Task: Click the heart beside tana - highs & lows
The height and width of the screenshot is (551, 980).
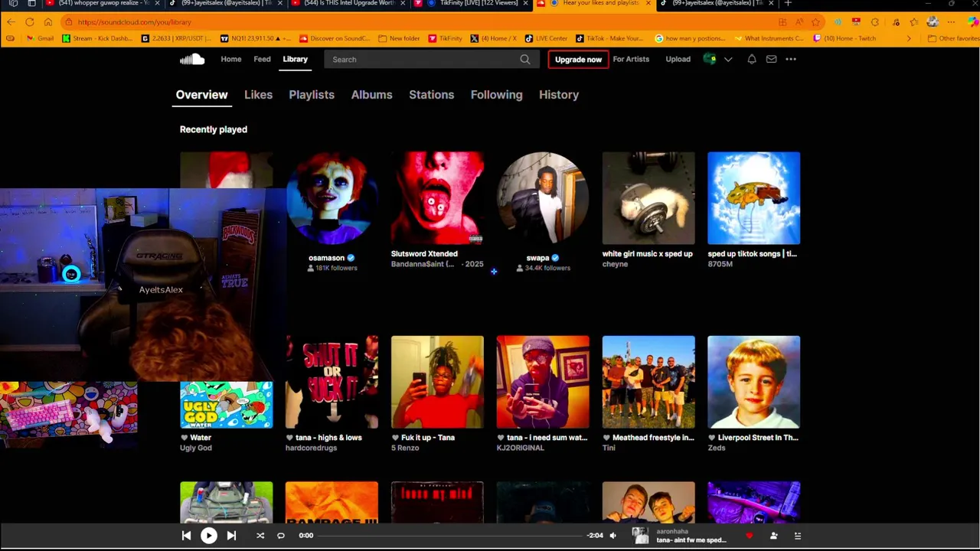Action: tap(289, 438)
